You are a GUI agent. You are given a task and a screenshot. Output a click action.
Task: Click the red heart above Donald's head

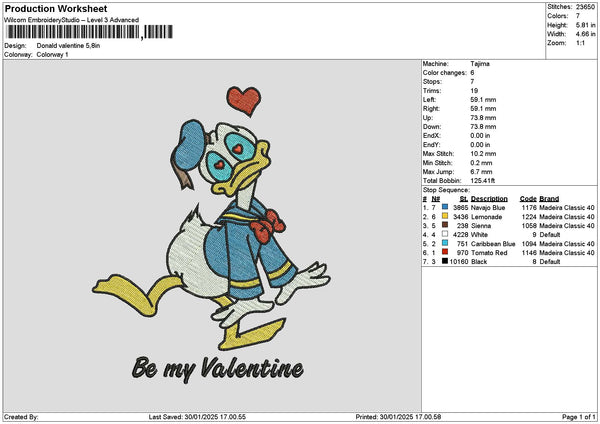(244, 101)
